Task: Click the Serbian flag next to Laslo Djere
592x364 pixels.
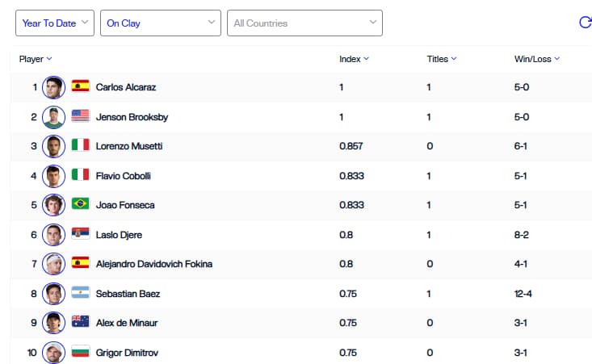Action: (x=81, y=233)
